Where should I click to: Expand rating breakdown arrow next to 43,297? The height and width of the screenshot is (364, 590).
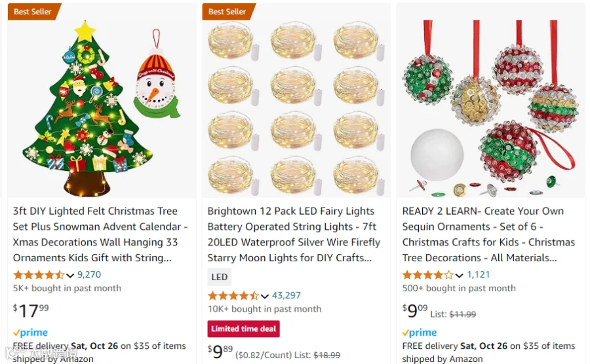click(265, 297)
